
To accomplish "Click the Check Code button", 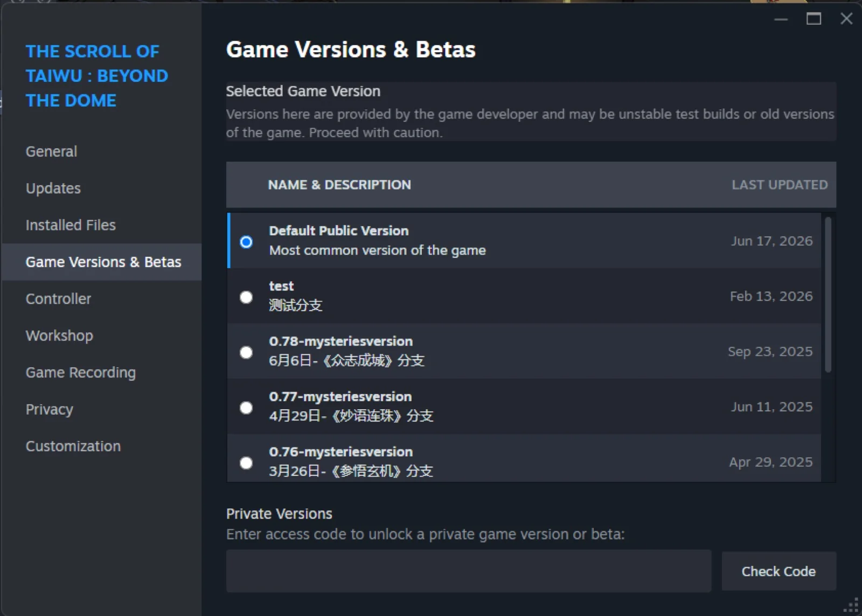I will click(x=778, y=571).
